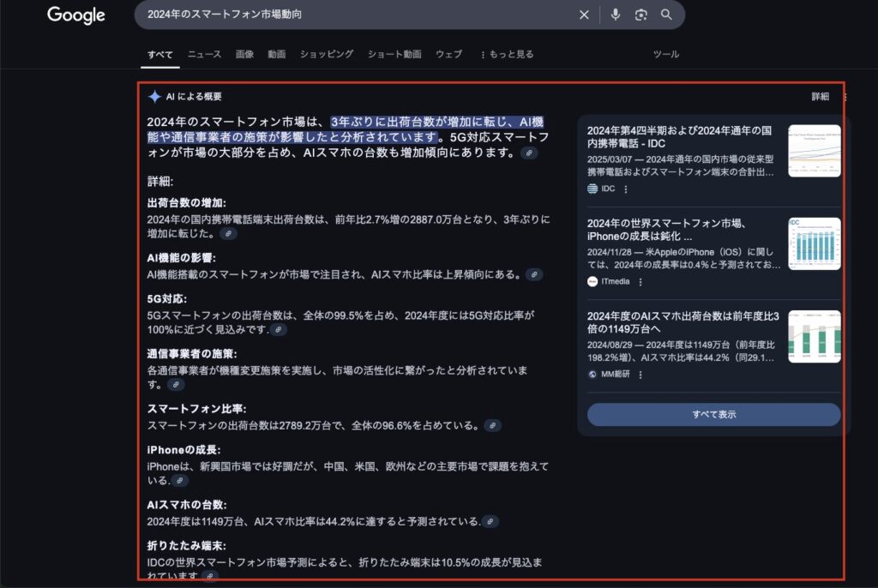Click the AI による概要 heading
This screenshot has height=588, width=878.
(x=194, y=96)
